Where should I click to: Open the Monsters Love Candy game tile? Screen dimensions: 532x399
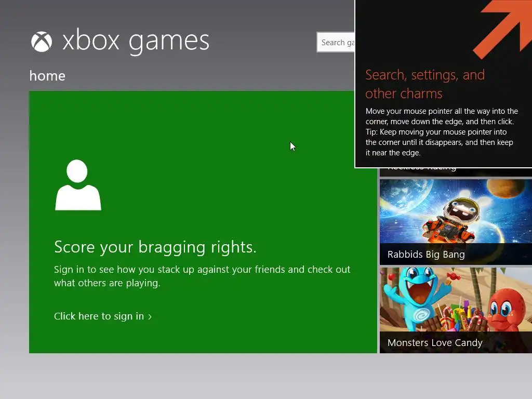[456, 310]
